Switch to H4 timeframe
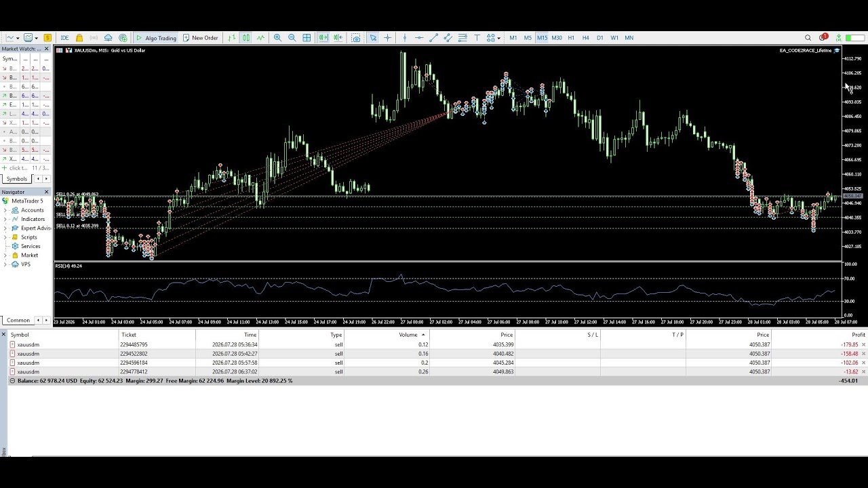Screen dimensions: 868x488 (585, 38)
